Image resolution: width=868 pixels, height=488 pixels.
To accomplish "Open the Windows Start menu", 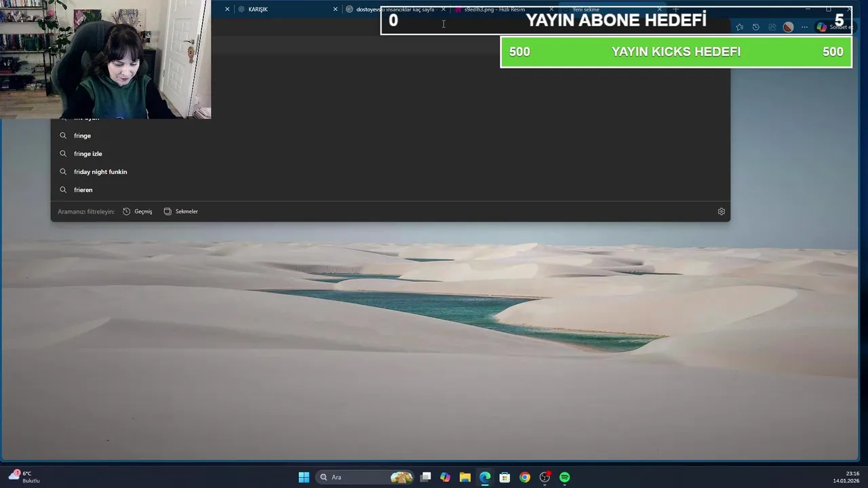I will click(x=304, y=477).
